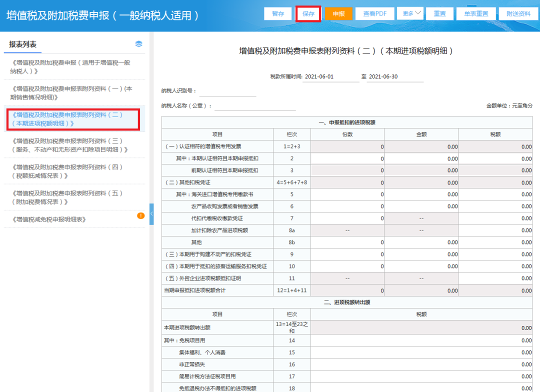Screen dimensions: 540x392
Task: Click the tax period start date 2021-06-01
Action: pyautogui.click(x=330, y=76)
